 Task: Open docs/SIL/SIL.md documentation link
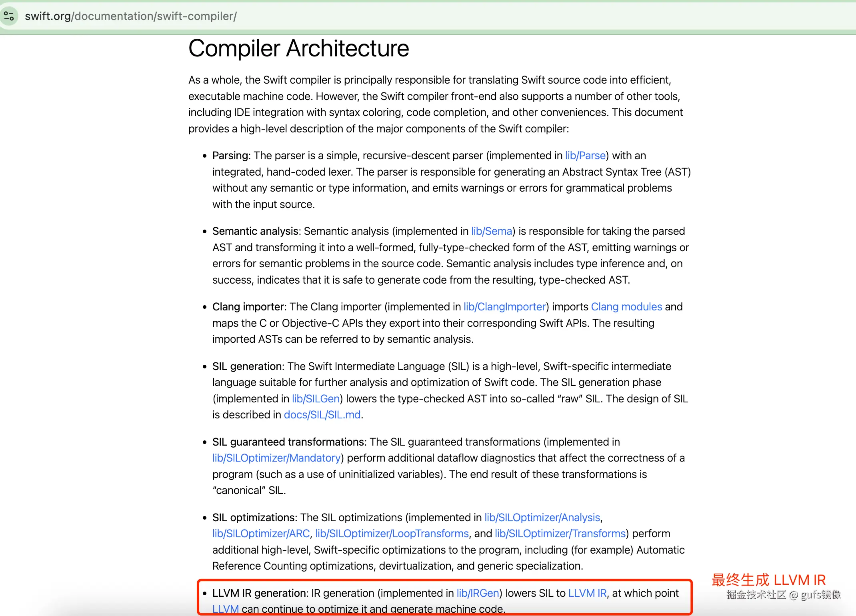coord(322,415)
